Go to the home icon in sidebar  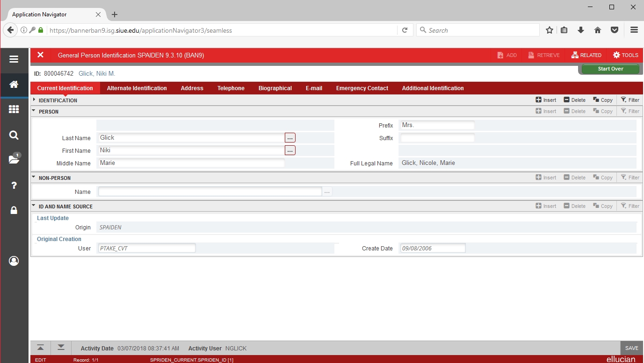click(14, 85)
